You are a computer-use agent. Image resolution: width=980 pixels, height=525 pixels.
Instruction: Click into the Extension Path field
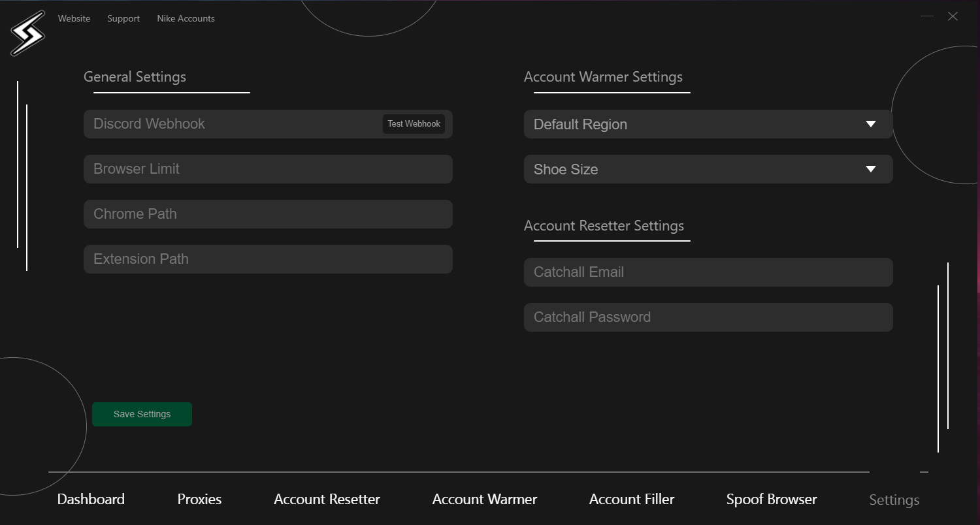[268, 259]
